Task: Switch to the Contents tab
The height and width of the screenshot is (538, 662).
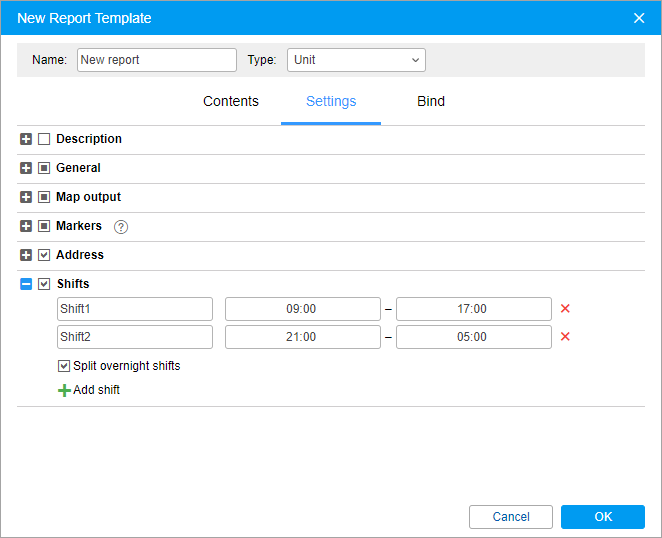Action: coord(231,101)
